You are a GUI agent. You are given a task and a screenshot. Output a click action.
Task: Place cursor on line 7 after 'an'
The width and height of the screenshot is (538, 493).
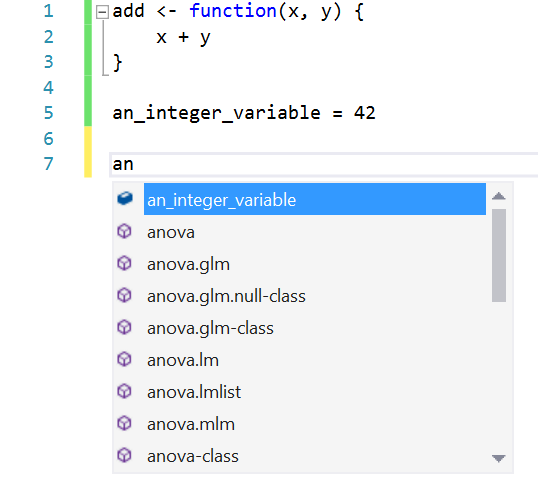tap(134, 164)
